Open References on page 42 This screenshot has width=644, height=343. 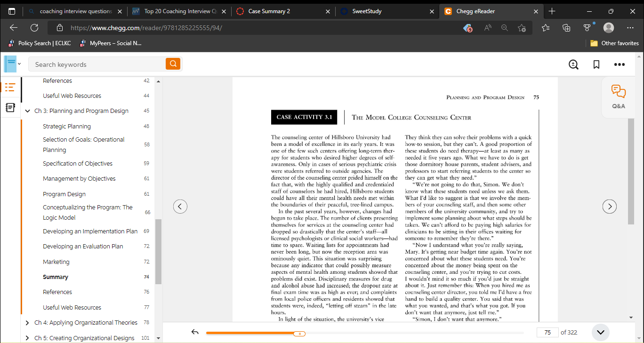tap(57, 80)
